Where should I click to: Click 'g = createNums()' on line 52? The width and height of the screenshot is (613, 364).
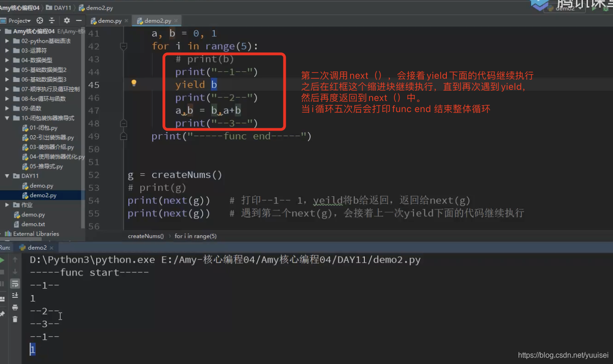[x=175, y=175]
